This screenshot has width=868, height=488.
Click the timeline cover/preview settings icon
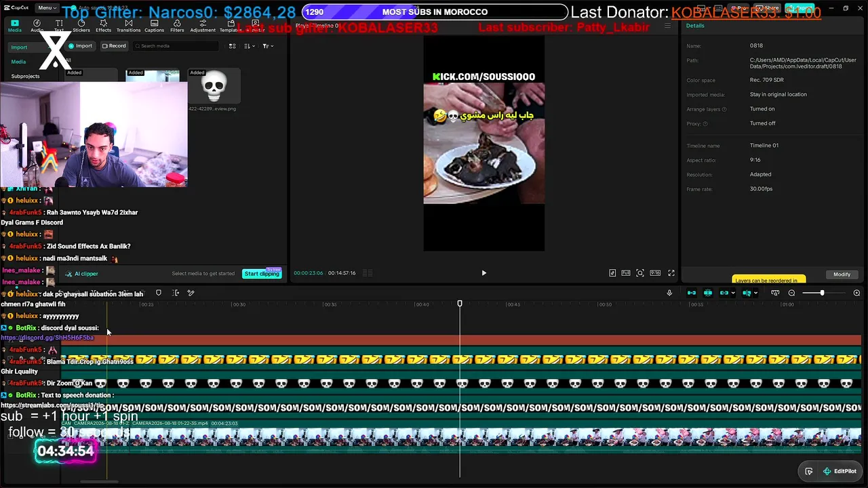(x=775, y=293)
